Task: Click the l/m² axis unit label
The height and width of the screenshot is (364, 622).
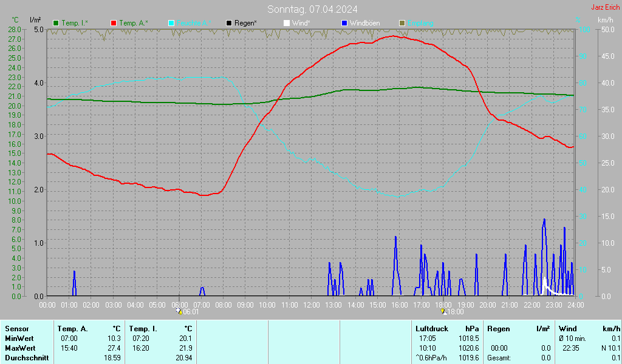Action: [x=35, y=19]
